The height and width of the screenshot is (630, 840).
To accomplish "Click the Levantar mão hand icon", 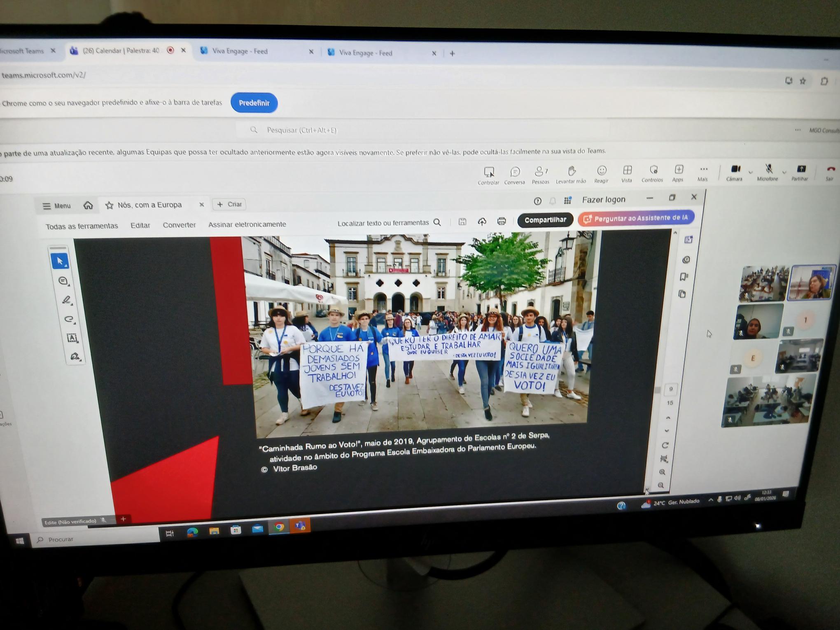I will point(571,171).
